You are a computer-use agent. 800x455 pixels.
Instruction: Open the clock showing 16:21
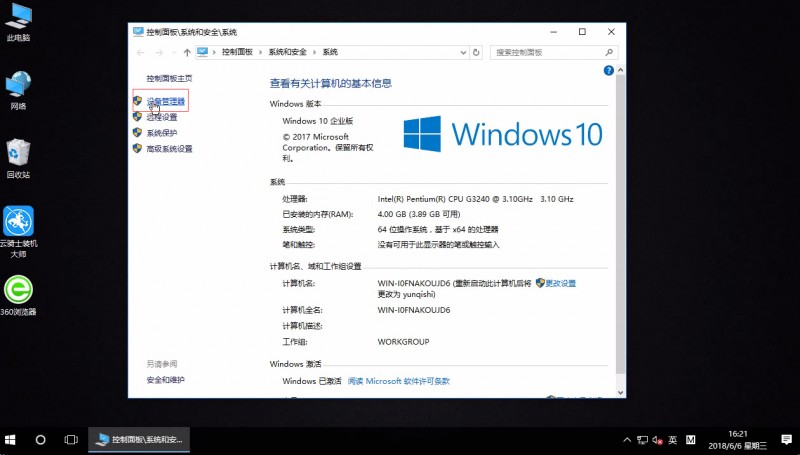click(737, 440)
